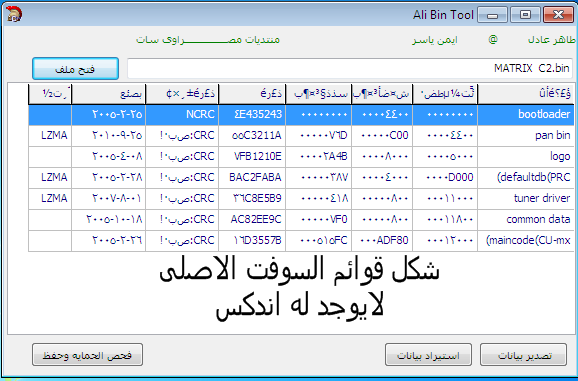Screen dimensions: 578x381
Task: Click the C00 cell in pan bin row
Action: click(382, 135)
